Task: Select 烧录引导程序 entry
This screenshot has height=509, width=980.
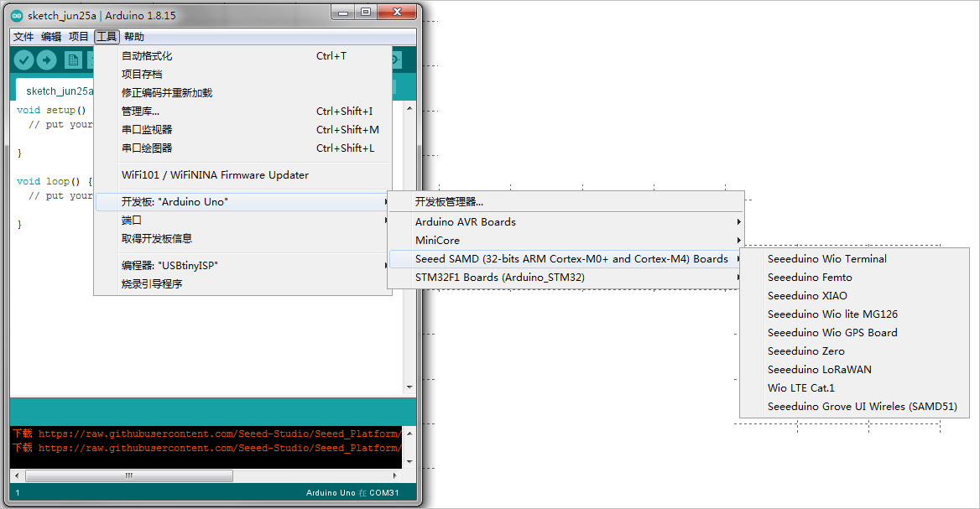Action: (242, 284)
